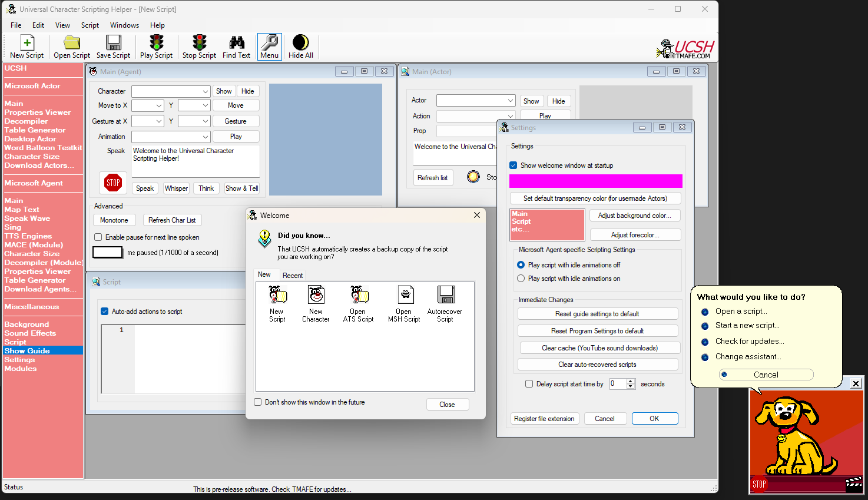Click the clapperboard icon in assistant window
868x500 pixels.
pyautogui.click(x=854, y=484)
